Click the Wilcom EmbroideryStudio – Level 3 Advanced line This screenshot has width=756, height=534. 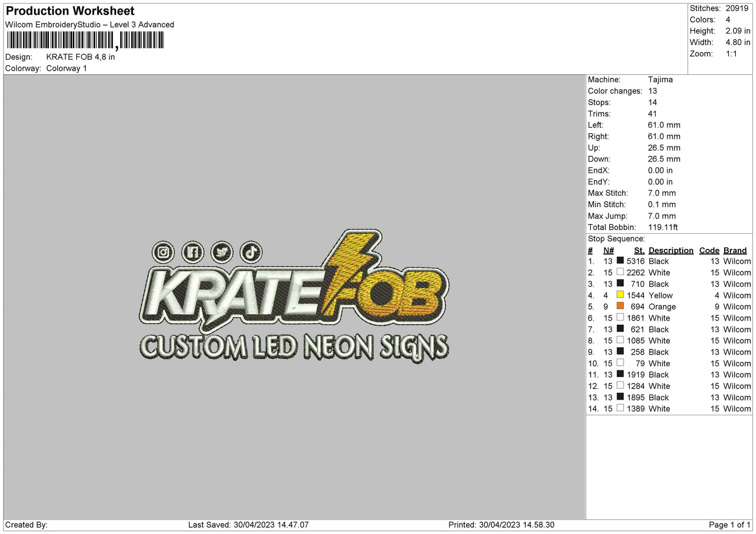89,25
